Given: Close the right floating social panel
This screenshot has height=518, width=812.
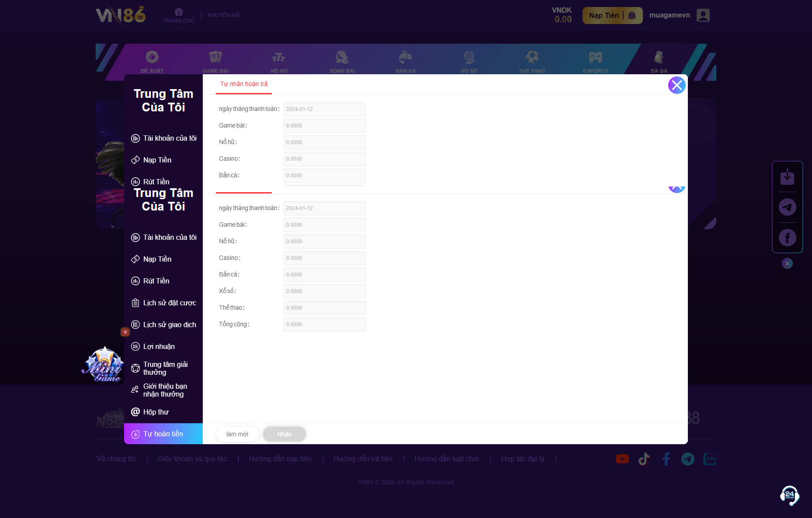Looking at the screenshot, I should (787, 263).
